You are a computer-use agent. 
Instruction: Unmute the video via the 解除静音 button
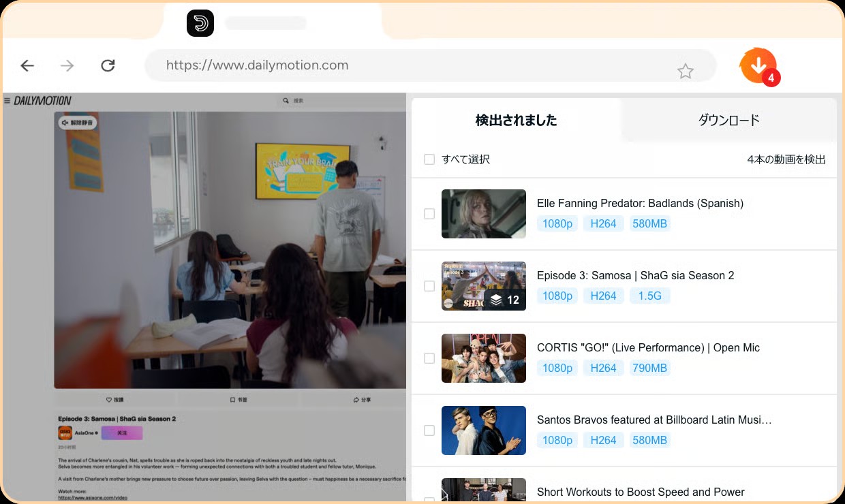tap(77, 123)
